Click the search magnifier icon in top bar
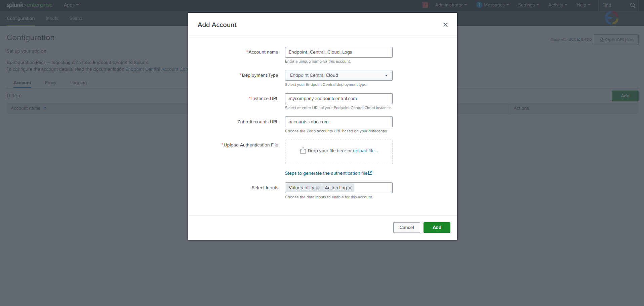This screenshot has width=644, height=306. (x=633, y=5)
